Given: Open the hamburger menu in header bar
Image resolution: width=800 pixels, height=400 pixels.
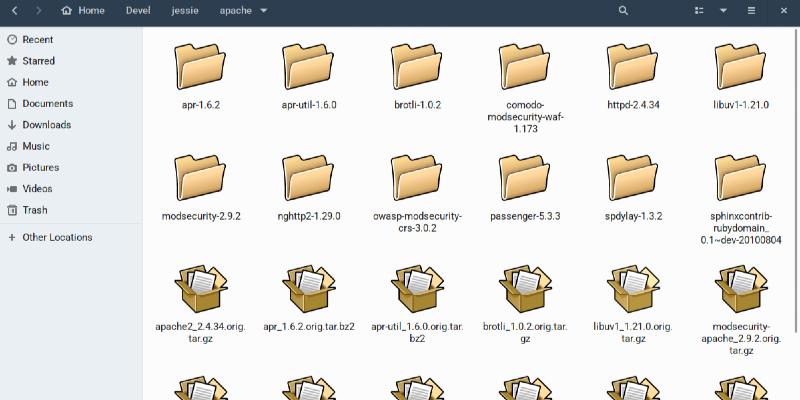Looking at the screenshot, I should (751, 11).
